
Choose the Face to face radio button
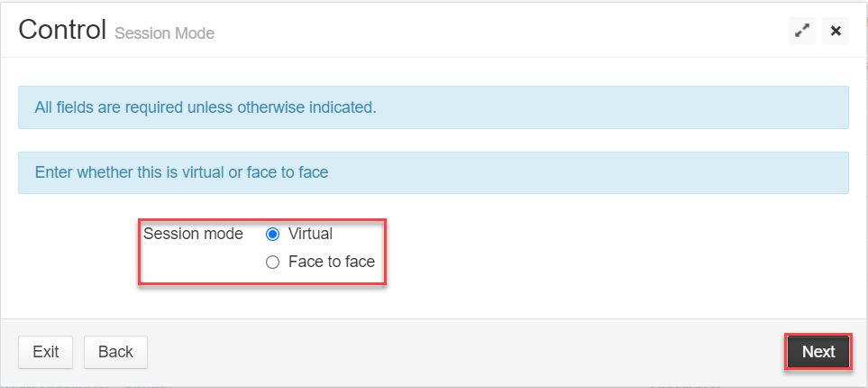[272, 263]
